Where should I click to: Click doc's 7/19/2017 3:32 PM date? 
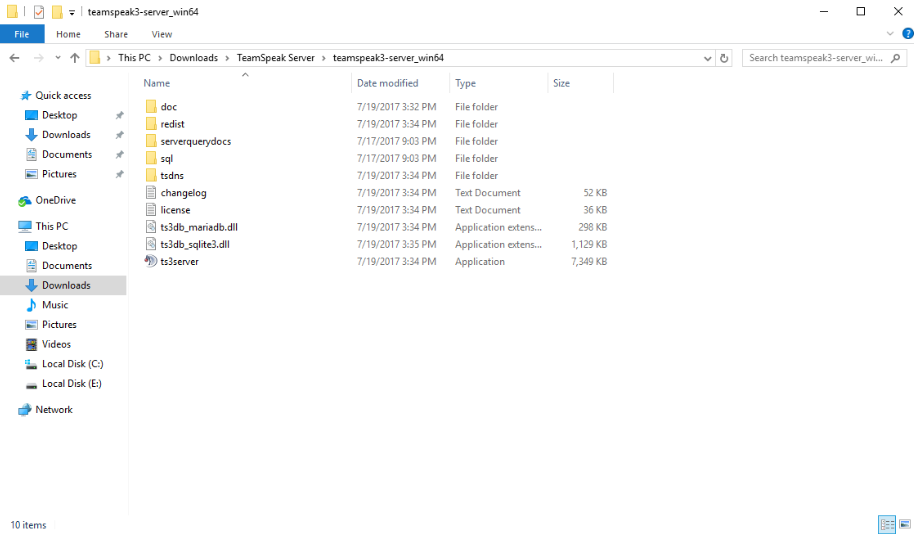pos(396,107)
